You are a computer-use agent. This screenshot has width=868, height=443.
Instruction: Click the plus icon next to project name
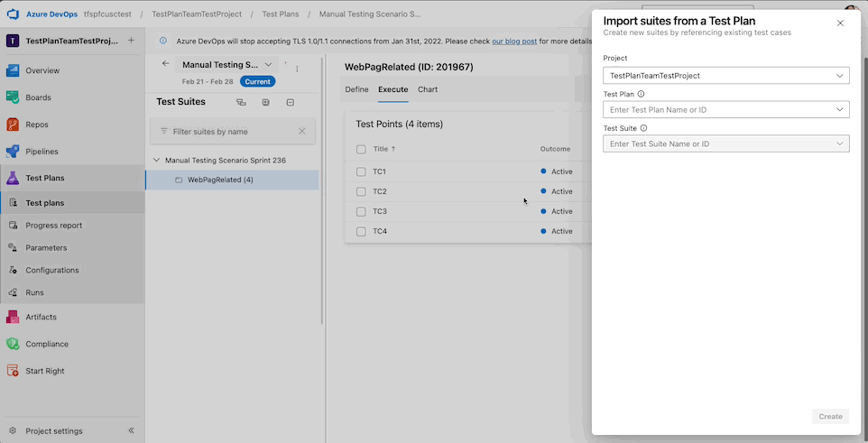coord(131,41)
